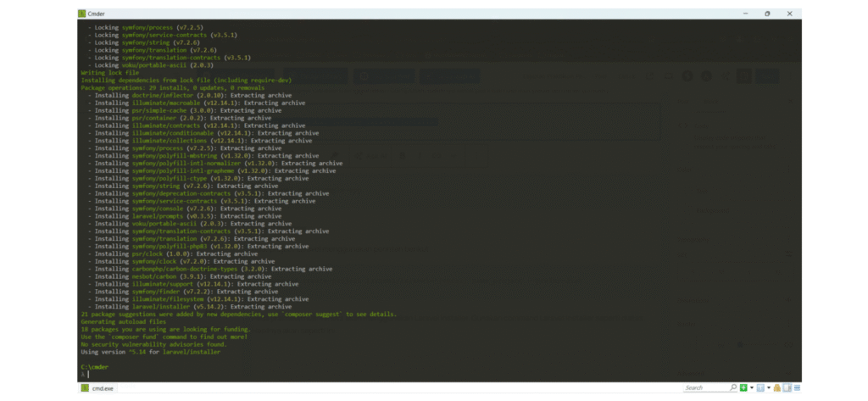Click the 'Generating autoload files' line
This screenshot has width=868, height=401.
(x=124, y=321)
